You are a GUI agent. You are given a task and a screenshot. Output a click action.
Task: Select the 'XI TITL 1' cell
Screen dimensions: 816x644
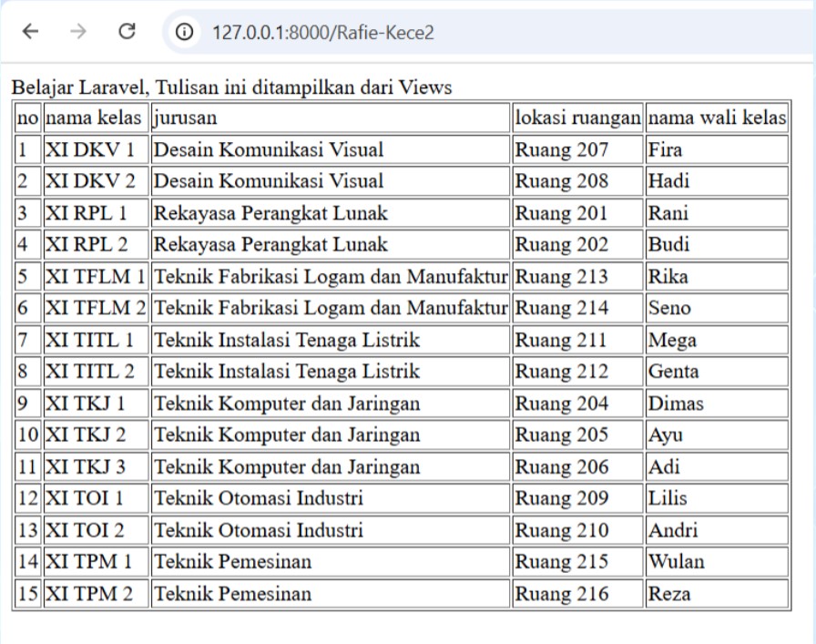coord(96,340)
